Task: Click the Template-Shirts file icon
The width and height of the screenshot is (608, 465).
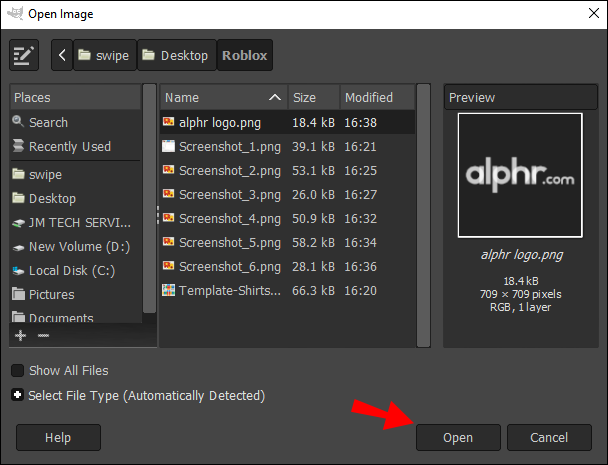Action: coord(168,290)
